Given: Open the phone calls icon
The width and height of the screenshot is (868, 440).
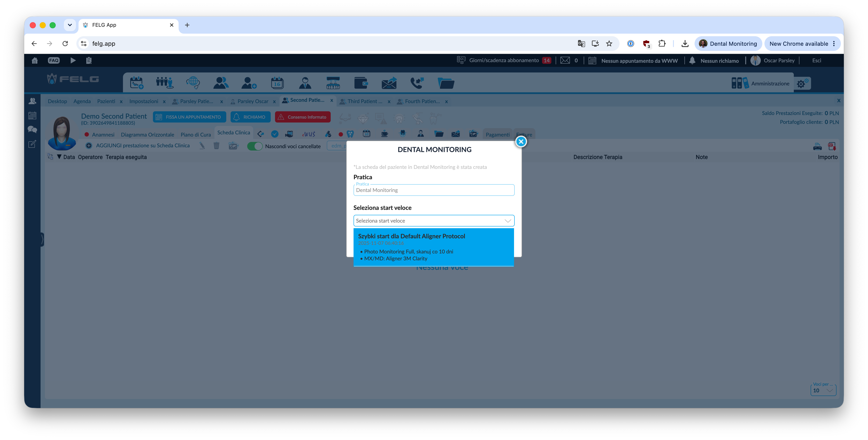Looking at the screenshot, I should (417, 83).
